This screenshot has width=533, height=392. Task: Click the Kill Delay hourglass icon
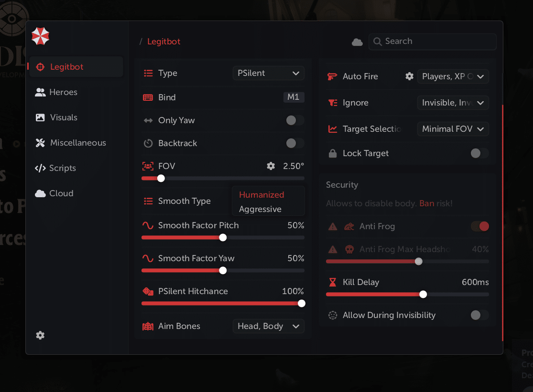pos(333,282)
